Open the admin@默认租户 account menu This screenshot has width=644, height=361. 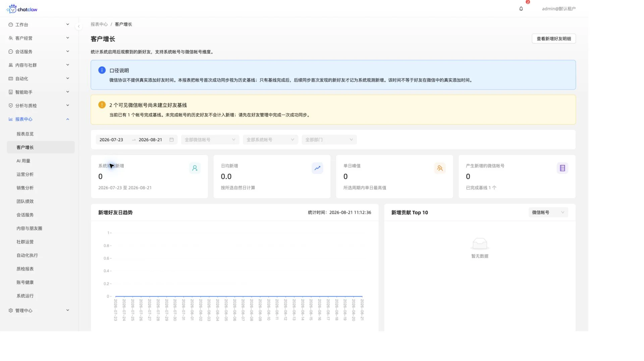click(558, 9)
